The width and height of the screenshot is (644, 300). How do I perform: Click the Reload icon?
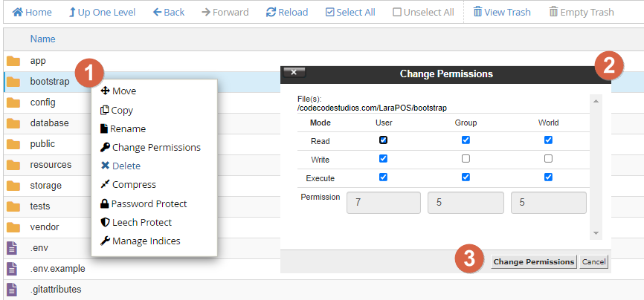(x=271, y=13)
